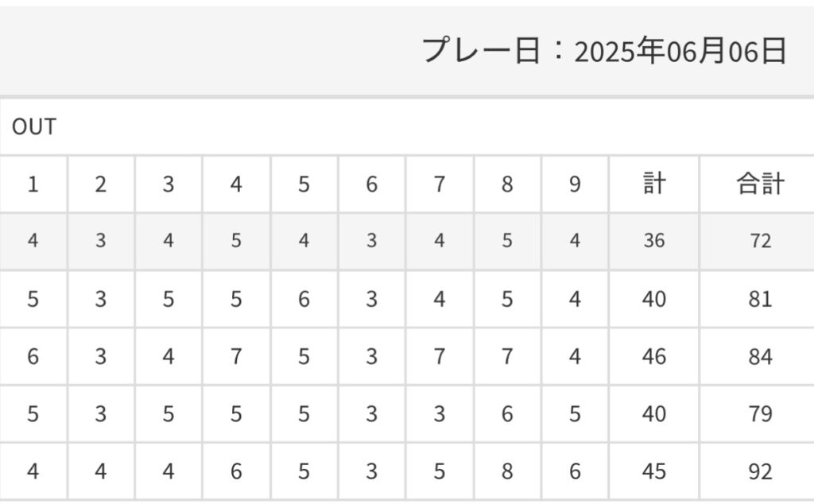Select the par subtotal 36 cell
The height and width of the screenshot is (504, 814).
click(653, 241)
